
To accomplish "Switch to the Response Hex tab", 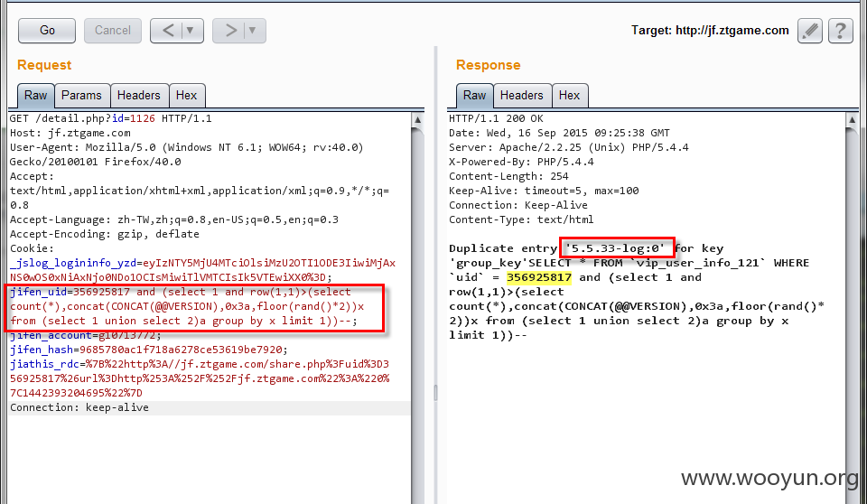I will coord(570,96).
